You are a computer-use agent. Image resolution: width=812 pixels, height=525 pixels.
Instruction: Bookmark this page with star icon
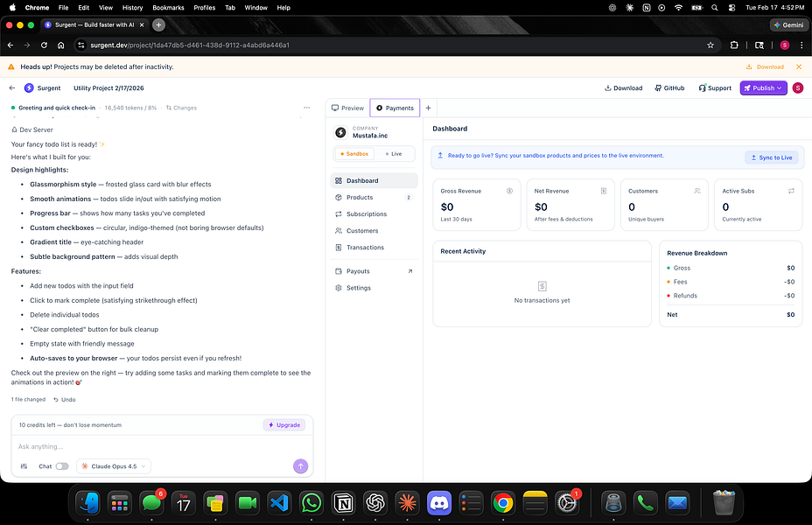tap(710, 45)
